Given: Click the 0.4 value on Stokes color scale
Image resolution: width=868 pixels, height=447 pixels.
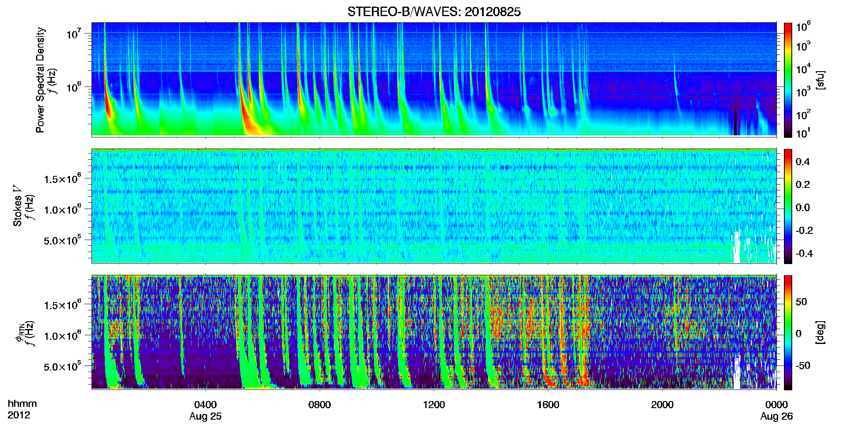Looking at the screenshot, I should click(x=803, y=161).
